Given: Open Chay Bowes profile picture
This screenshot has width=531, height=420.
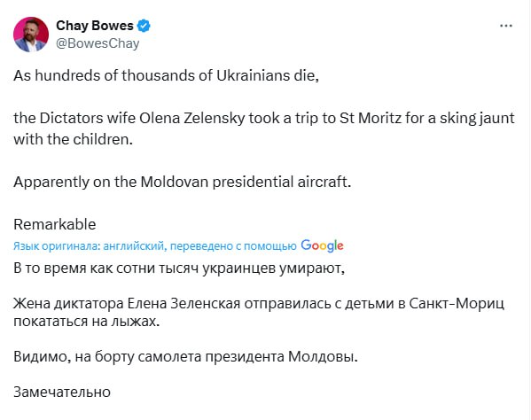Looking at the screenshot, I should point(31,35).
